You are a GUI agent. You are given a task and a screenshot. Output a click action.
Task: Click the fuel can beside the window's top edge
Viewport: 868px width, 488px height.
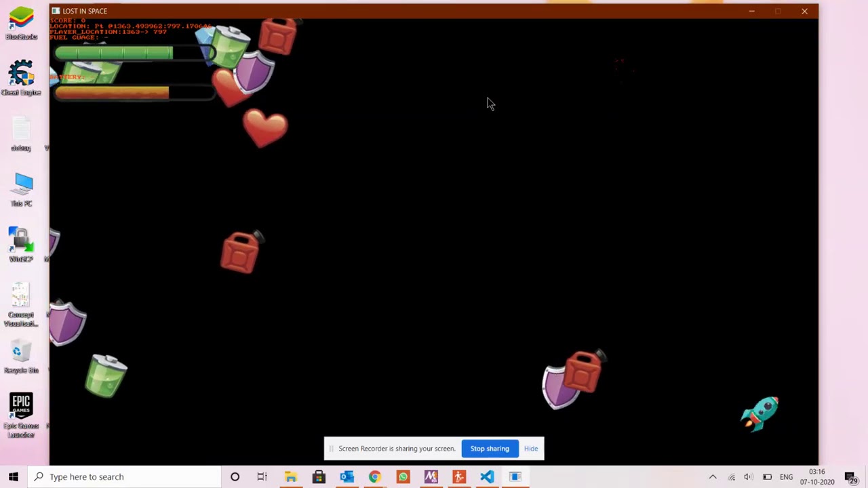tap(279, 36)
